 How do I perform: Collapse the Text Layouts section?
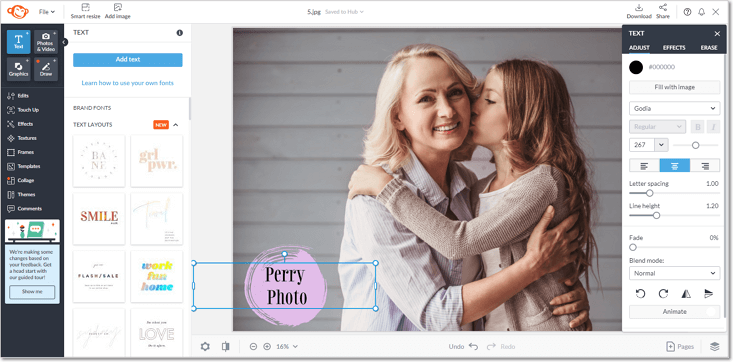pyautogui.click(x=176, y=125)
